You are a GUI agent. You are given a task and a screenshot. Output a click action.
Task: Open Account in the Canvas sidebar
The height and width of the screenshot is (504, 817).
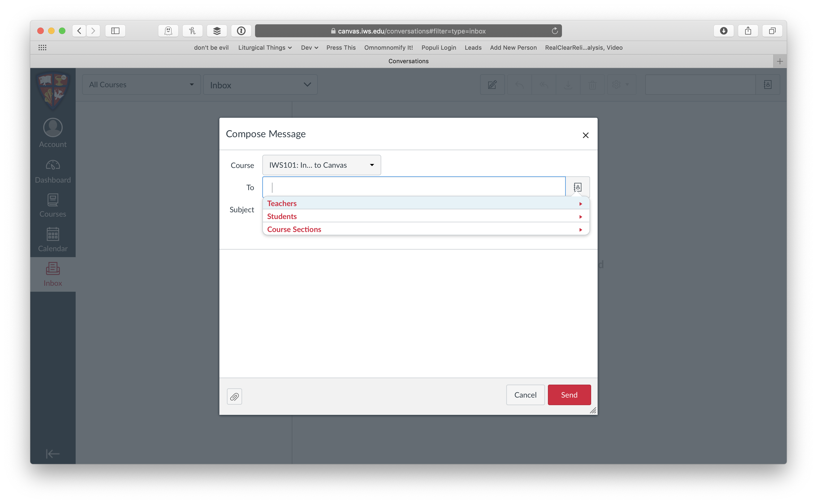(x=53, y=133)
